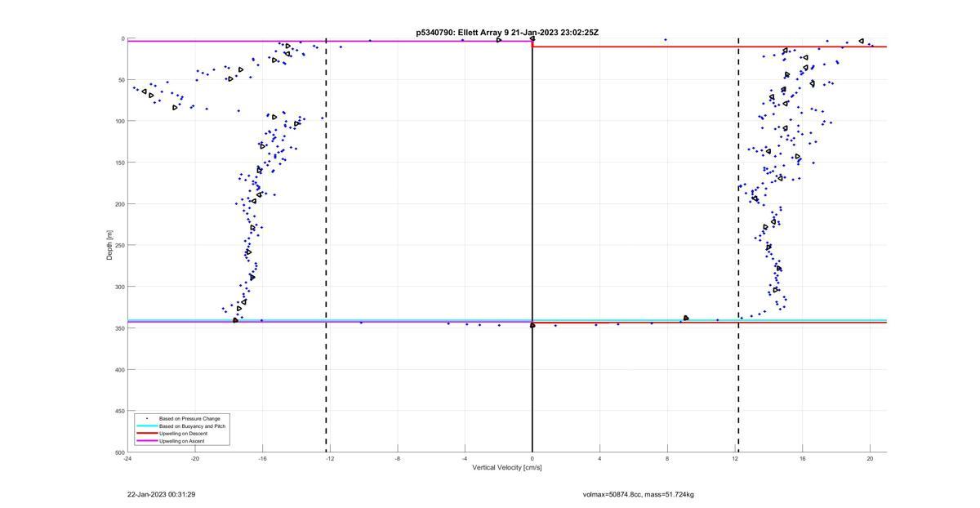Screen dimensions: 980x508
Task: Click the depth axis tick label '250'
Action: [119, 245]
